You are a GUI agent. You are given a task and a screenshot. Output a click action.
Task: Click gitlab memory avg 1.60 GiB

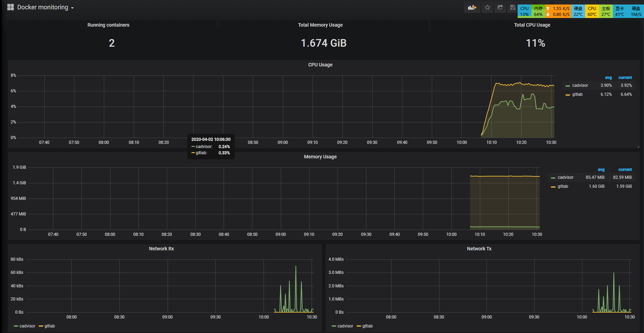[597, 186]
